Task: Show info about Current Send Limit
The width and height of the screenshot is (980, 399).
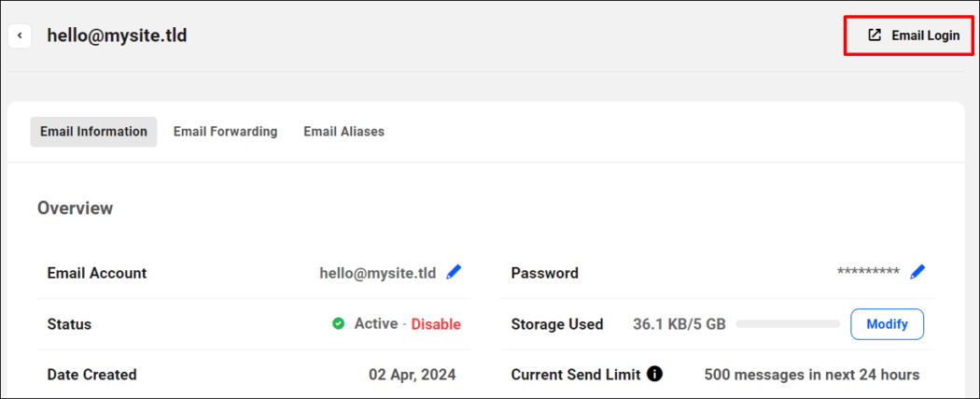Action: pyautogui.click(x=654, y=374)
